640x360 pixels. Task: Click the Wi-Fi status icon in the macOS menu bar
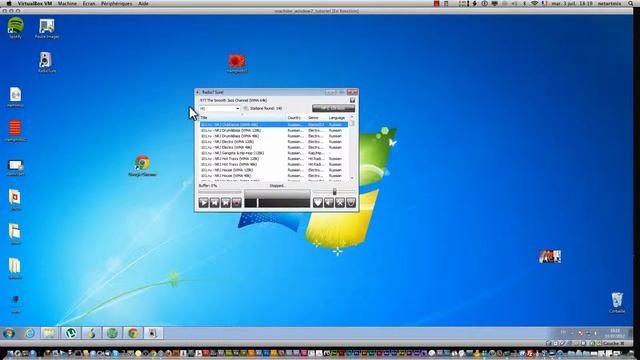[x=534, y=3]
